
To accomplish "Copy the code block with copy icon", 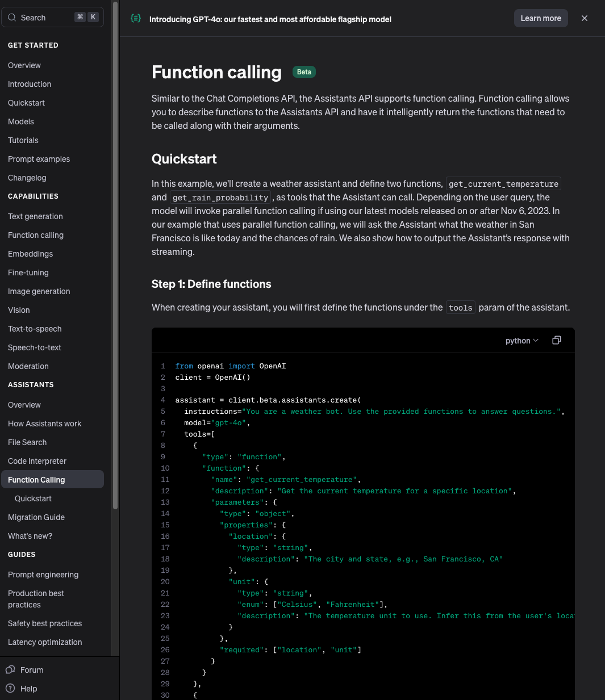I will point(557,340).
